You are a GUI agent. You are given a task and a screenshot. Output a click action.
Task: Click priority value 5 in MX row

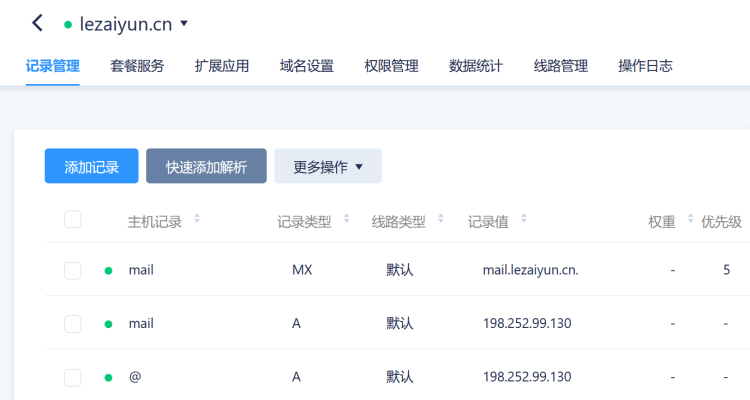pyautogui.click(x=726, y=270)
